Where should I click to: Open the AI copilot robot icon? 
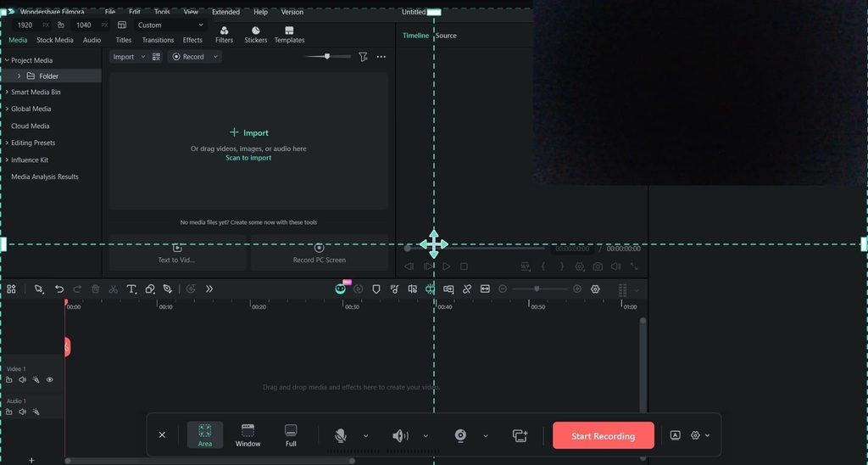341,289
